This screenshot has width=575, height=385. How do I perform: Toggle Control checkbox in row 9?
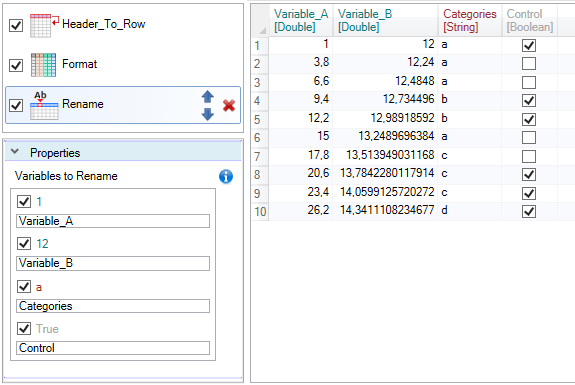529,193
